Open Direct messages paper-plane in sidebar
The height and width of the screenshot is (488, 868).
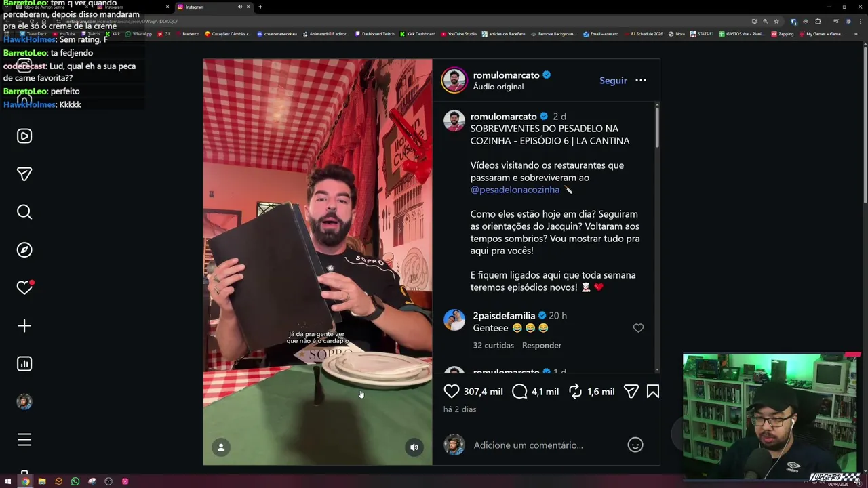24,174
